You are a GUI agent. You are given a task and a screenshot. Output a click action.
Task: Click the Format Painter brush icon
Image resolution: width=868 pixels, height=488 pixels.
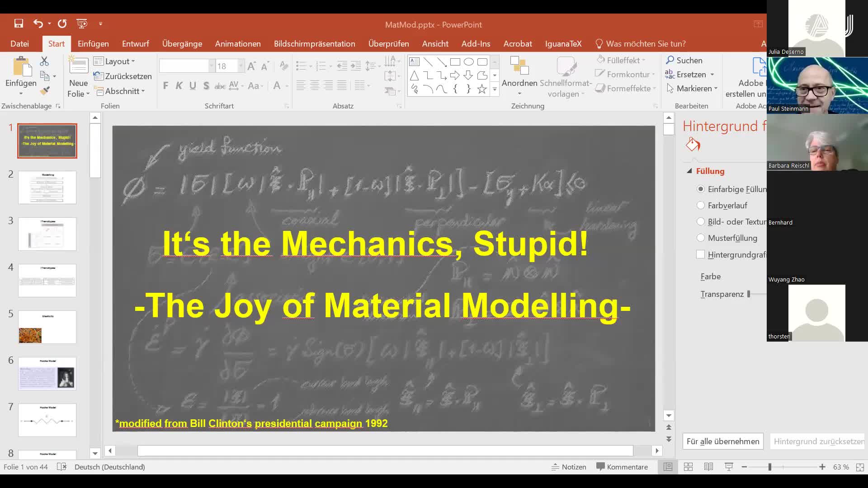tap(45, 91)
